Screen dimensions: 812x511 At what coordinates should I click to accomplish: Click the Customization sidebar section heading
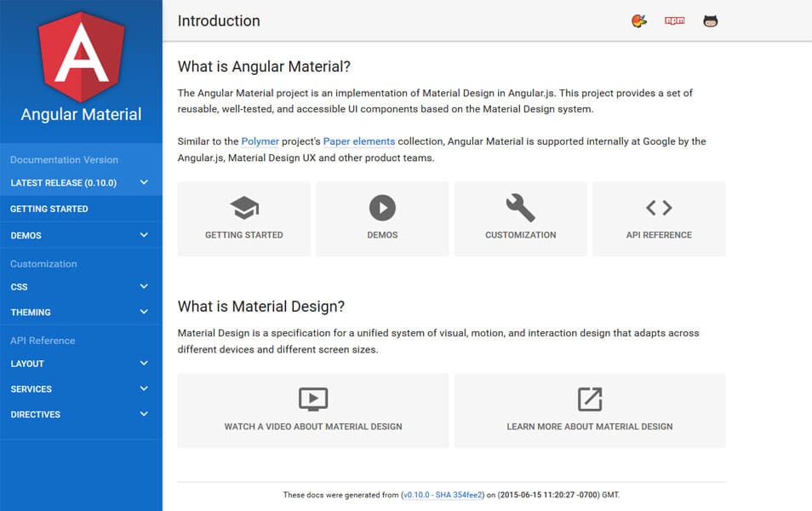point(43,264)
